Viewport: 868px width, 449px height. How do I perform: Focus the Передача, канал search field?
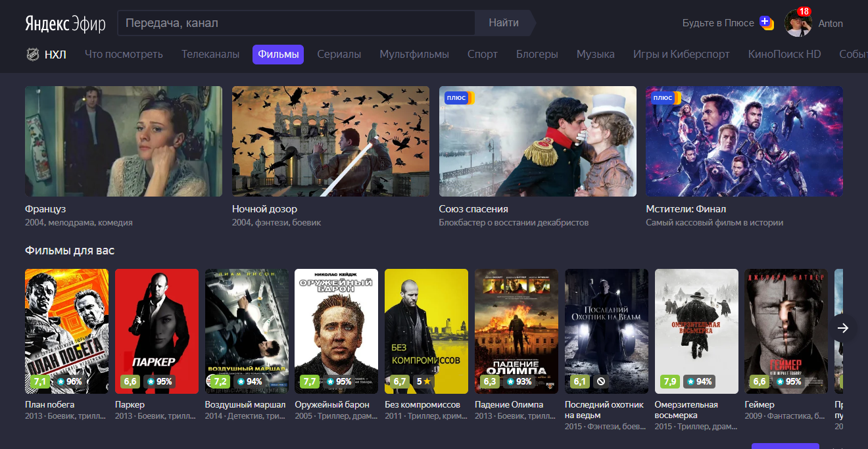point(296,23)
